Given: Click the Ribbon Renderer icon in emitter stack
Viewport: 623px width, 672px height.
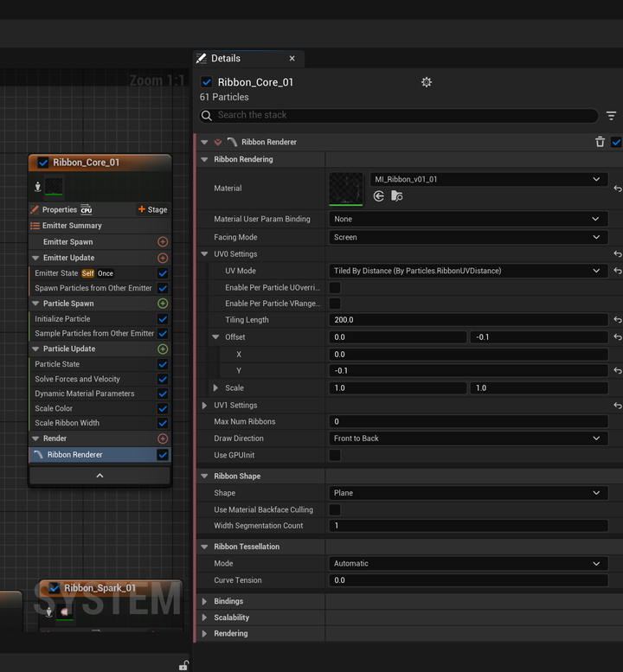Looking at the screenshot, I should (x=38, y=455).
